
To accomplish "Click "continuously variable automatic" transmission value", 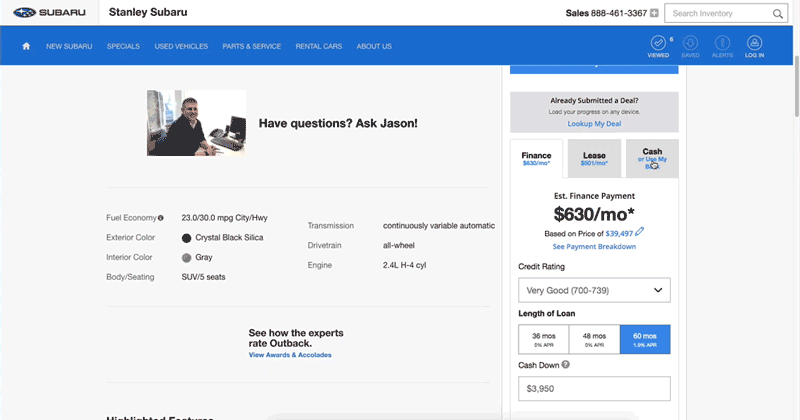I will coord(439,226).
